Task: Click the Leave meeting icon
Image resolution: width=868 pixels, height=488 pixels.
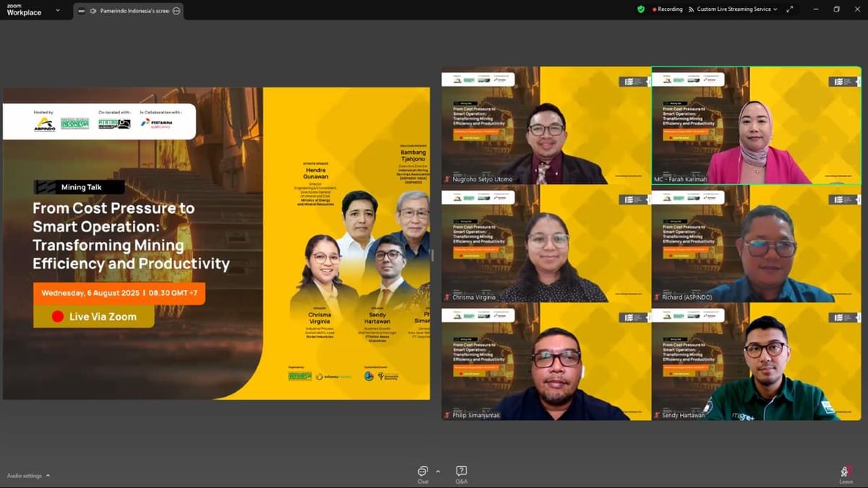Action: click(x=846, y=474)
